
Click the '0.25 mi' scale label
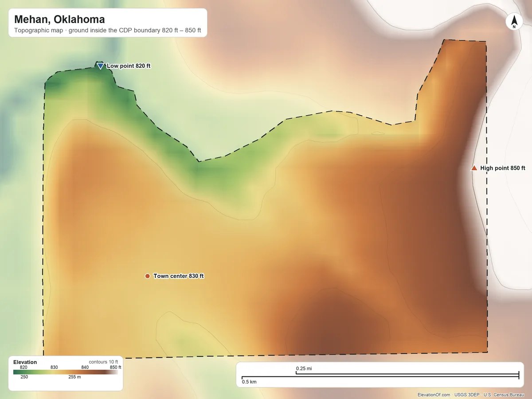coord(304,368)
